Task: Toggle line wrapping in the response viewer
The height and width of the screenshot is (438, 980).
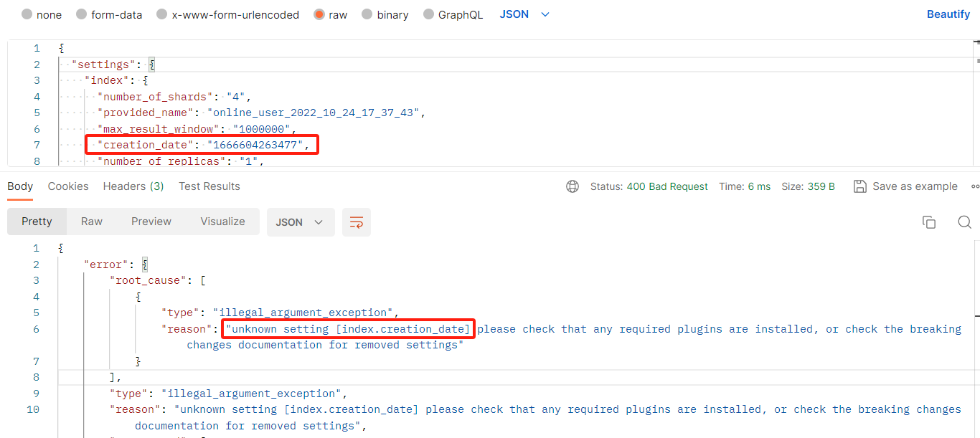Action: (357, 222)
